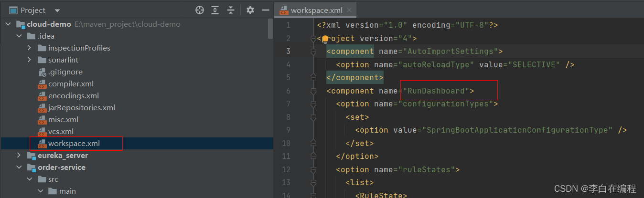Viewport: 644px width, 198px height.
Task: Click "AutoImportSettings" text on line 3
Action: [451, 51]
